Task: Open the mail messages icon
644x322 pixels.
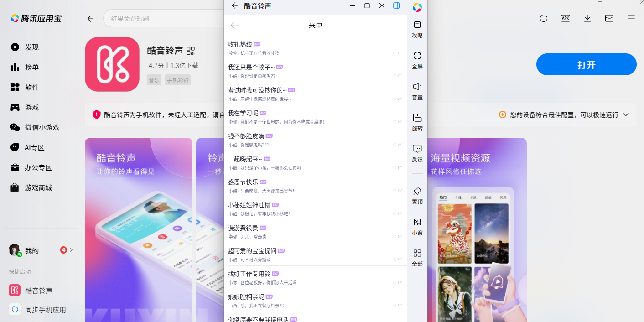Action: coord(609,18)
